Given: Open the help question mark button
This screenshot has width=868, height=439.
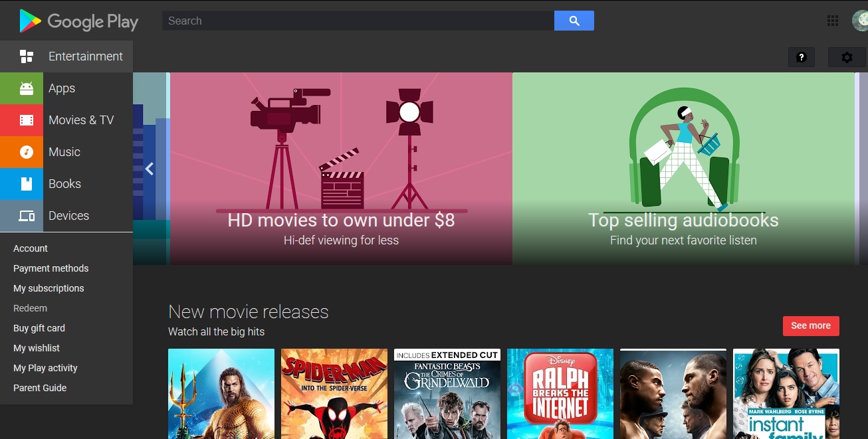Looking at the screenshot, I should click(x=802, y=57).
